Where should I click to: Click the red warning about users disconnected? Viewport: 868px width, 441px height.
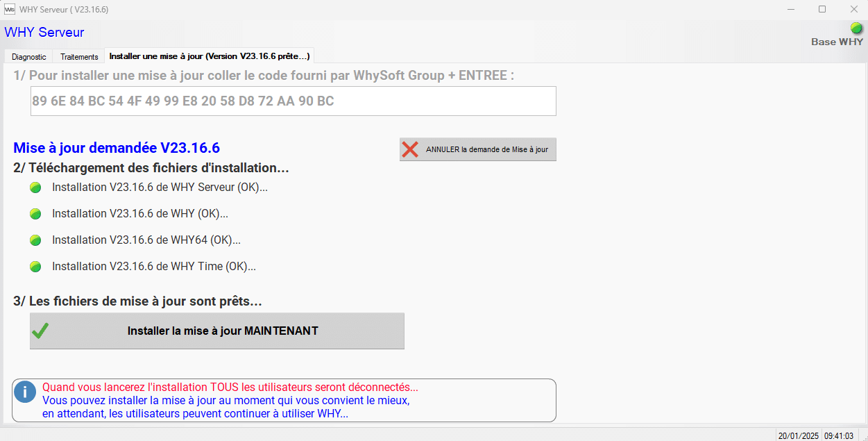pos(230,388)
